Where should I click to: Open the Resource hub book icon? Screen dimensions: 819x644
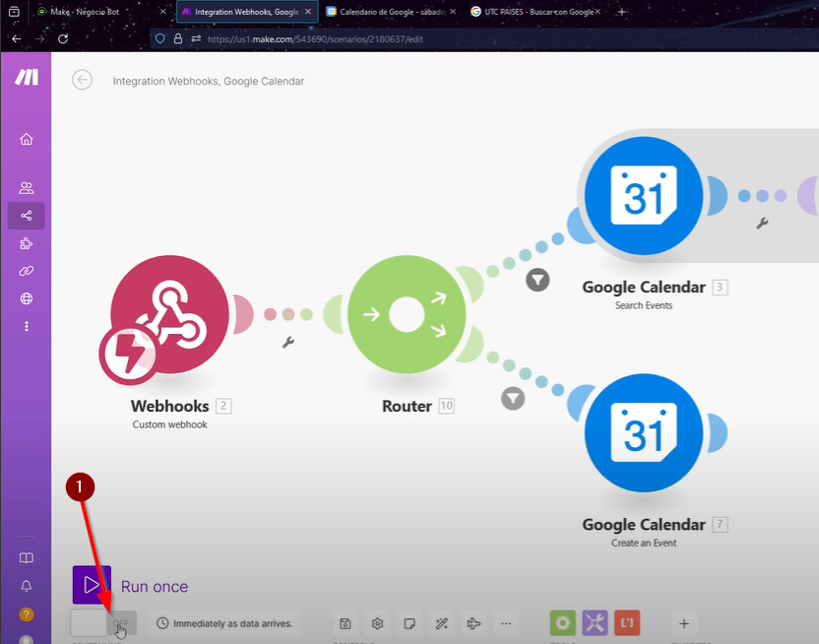27,557
